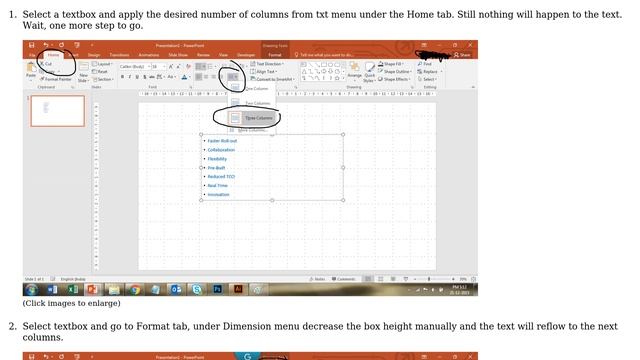The height and width of the screenshot is (360, 640).
Task: Open the font size dropdown
Action: click(159, 66)
